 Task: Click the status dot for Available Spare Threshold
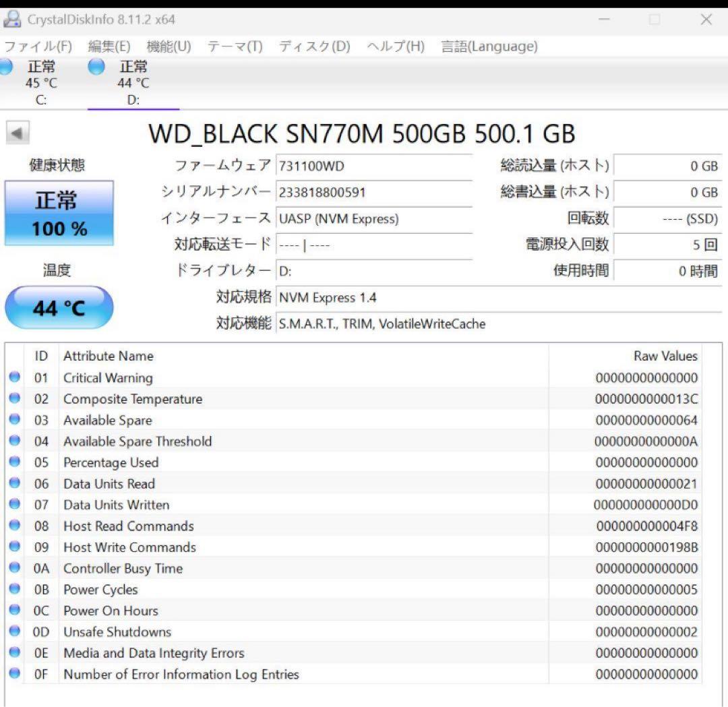15,441
